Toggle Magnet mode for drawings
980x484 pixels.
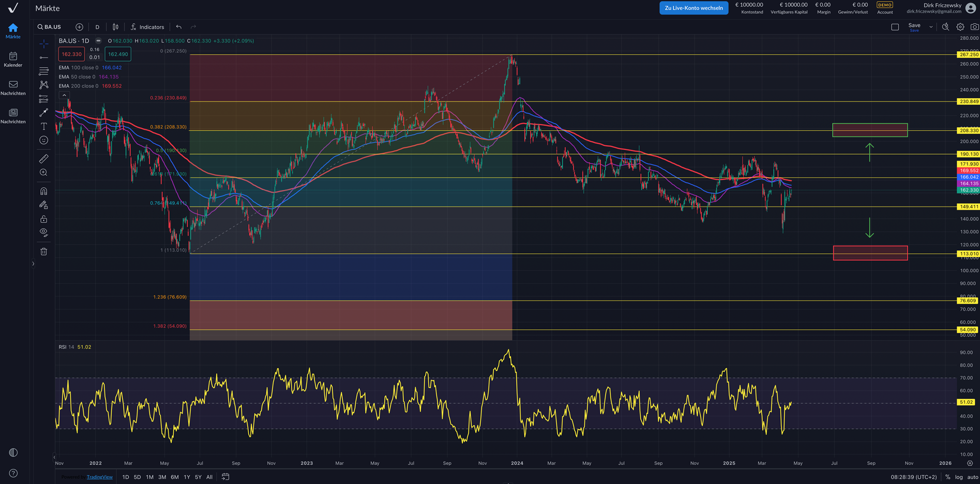pos(44,191)
